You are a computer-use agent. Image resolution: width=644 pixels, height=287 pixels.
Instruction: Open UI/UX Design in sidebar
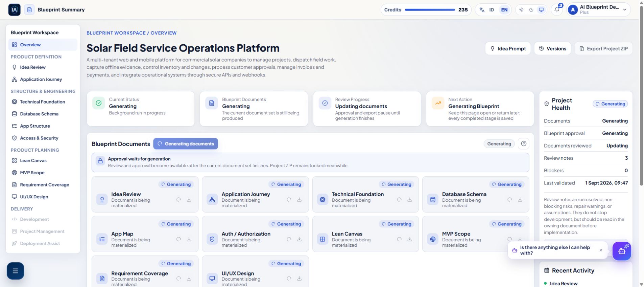[x=43, y=197]
